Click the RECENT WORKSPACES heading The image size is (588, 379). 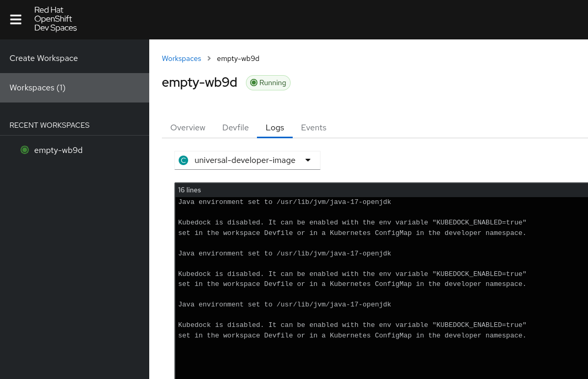click(49, 125)
